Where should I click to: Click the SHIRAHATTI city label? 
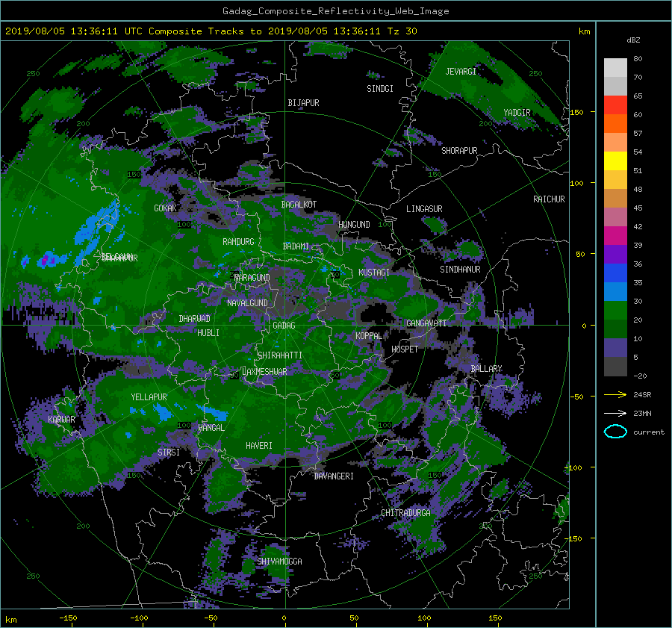280,355
